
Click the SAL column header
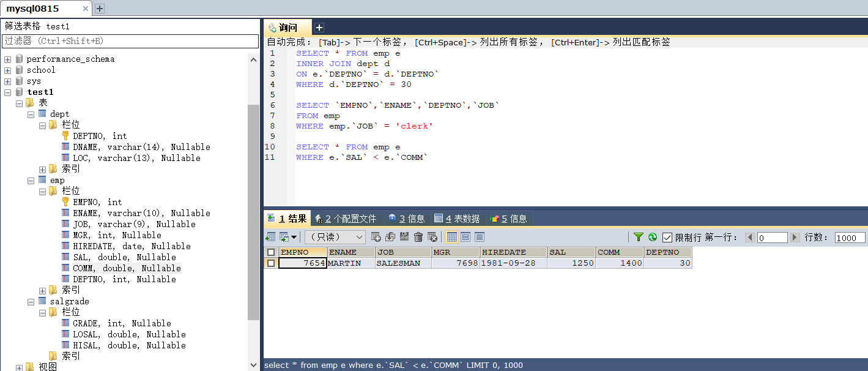pyautogui.click(x=571, y=252)
